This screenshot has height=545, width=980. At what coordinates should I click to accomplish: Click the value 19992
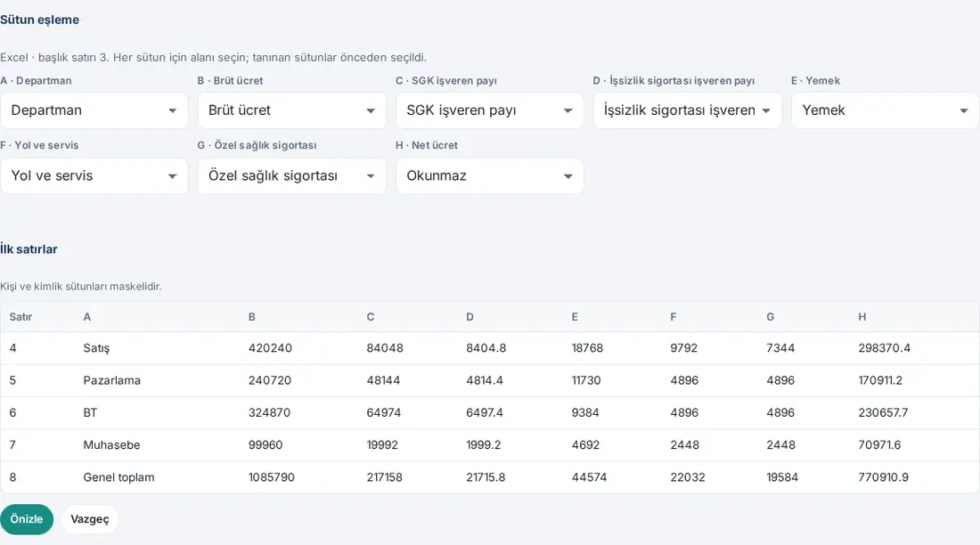(382, 445)
